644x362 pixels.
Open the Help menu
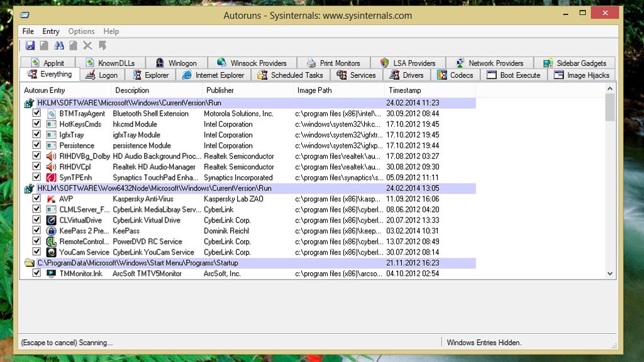[x=111, y=31]
